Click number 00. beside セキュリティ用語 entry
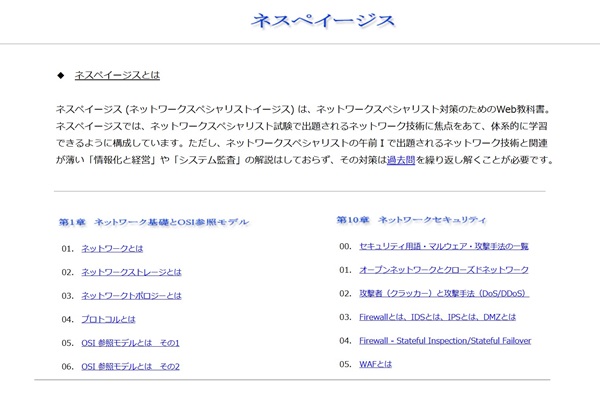Image resolution: width=600 pixels, height=395 pixels. [346, 246]
